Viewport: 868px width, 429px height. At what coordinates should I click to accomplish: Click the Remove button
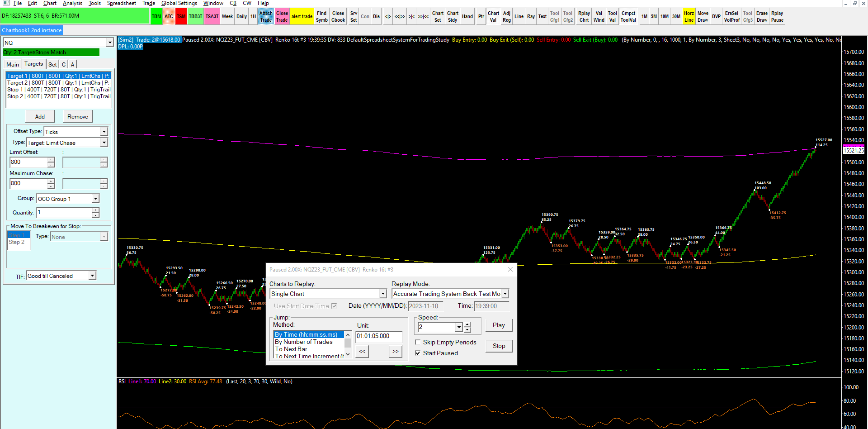(78, 117)
